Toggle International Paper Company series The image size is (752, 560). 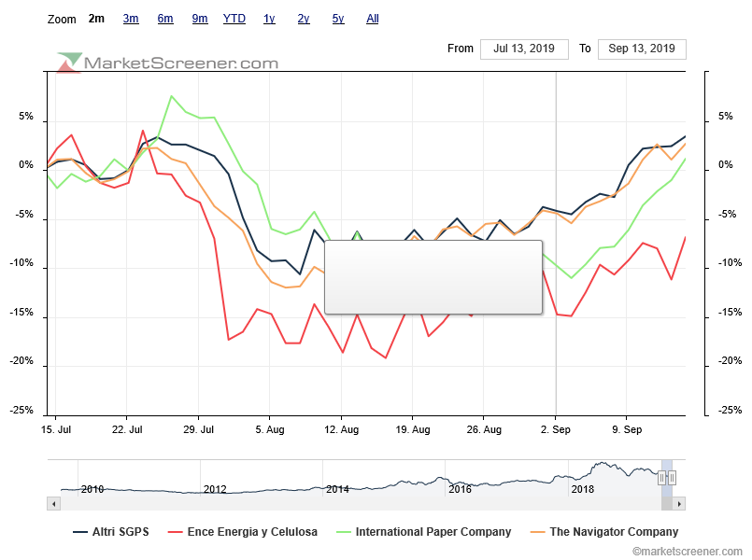pyautogui.click(x=424, y=532)
